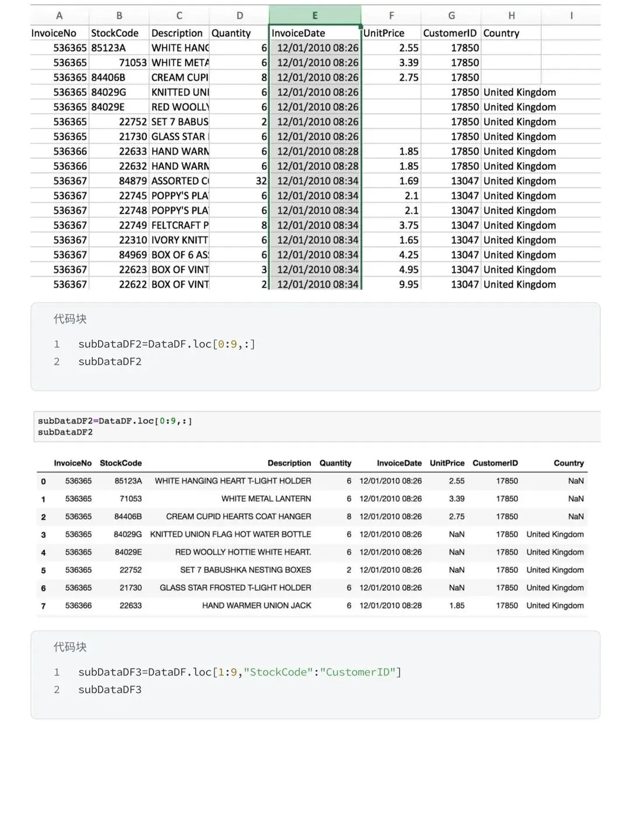Select row index 7 in dataframe output
The height and width of the screenshot is (840, 630).
[x=43, y=606]
